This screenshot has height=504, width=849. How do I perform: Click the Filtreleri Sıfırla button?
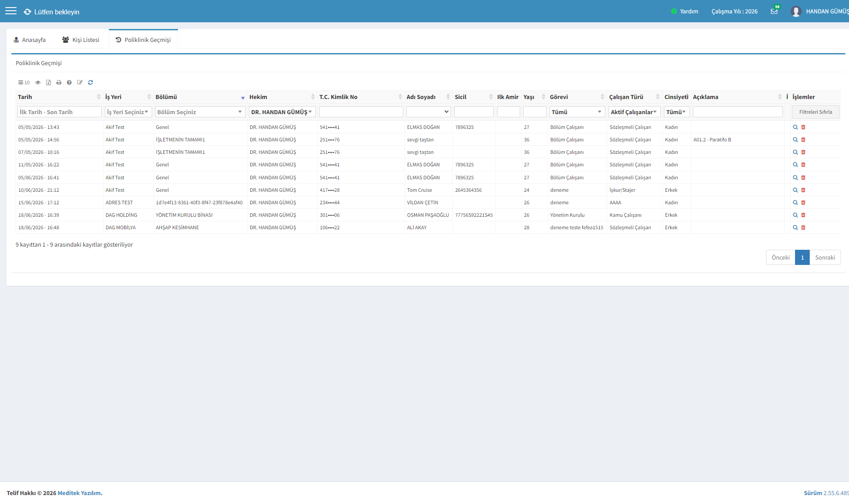[x=816, y=112]
